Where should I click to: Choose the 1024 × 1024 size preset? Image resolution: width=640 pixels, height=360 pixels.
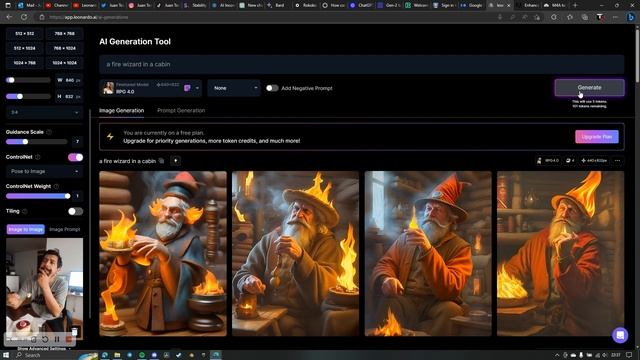[64, 63]
